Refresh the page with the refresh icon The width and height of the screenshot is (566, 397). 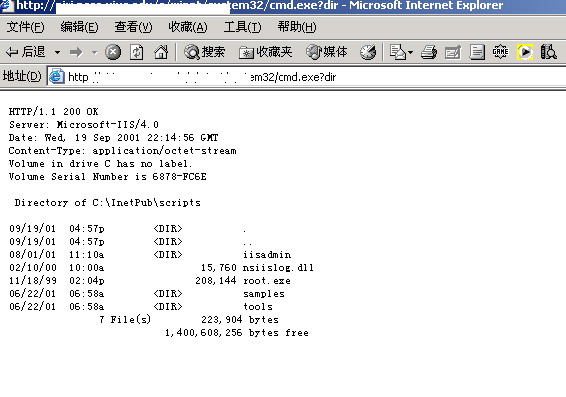click(137, 52)
